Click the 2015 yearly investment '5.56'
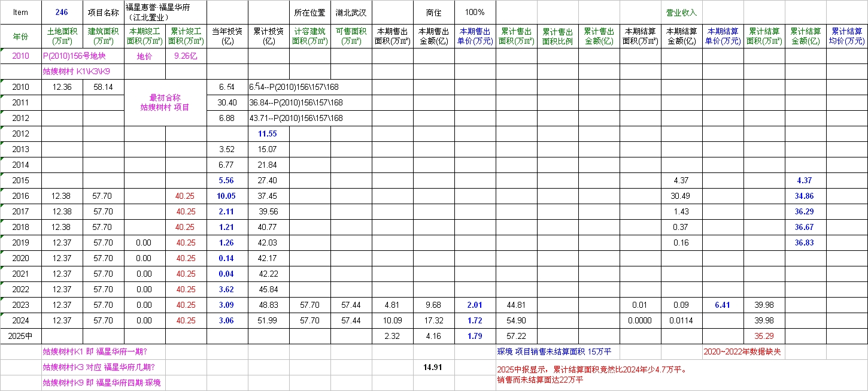This screenshot has width=868, height=391. click(x=227, y=181)
